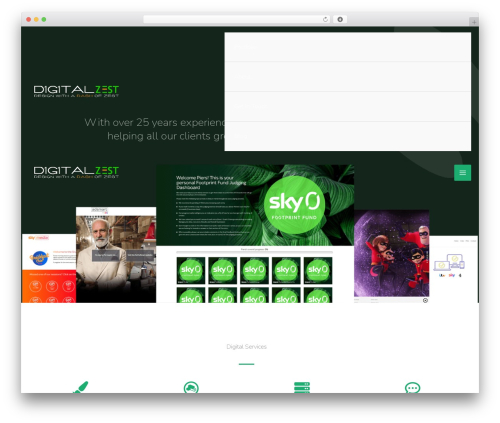Click the upper DigitalZest logo
The height and width of the screenshot is (423, 500).
click(76, 91)
